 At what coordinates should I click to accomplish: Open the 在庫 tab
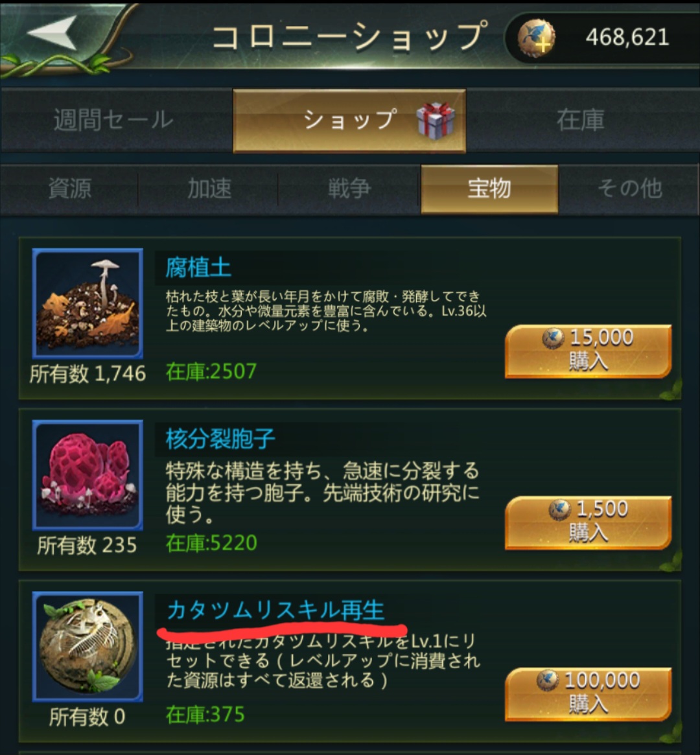coord(582,121)
